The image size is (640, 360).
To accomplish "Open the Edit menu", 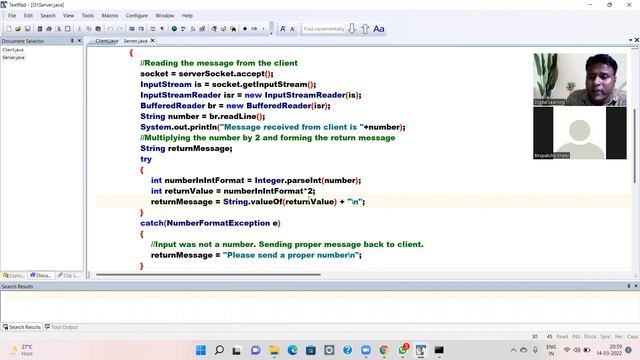I will [28, 16].
